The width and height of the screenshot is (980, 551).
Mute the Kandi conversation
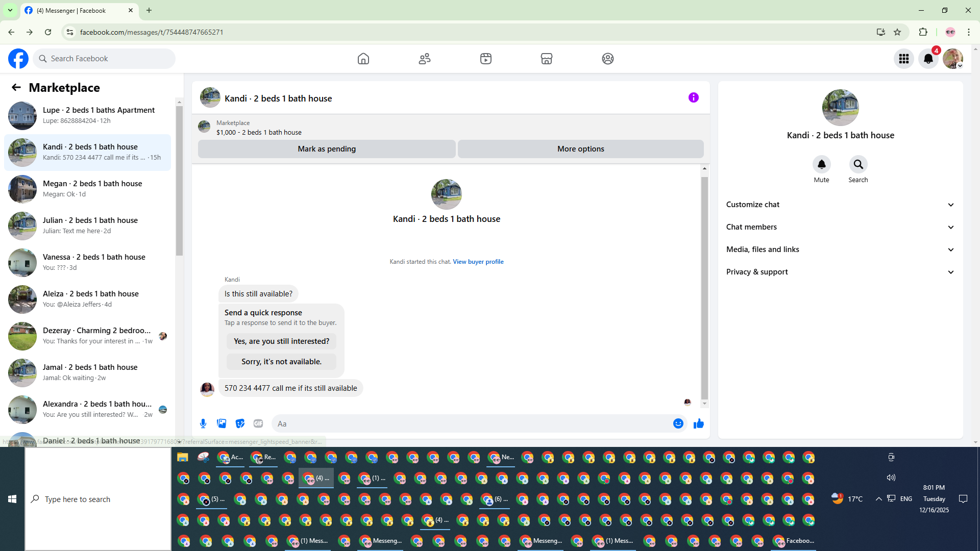(x=822, y=164)
